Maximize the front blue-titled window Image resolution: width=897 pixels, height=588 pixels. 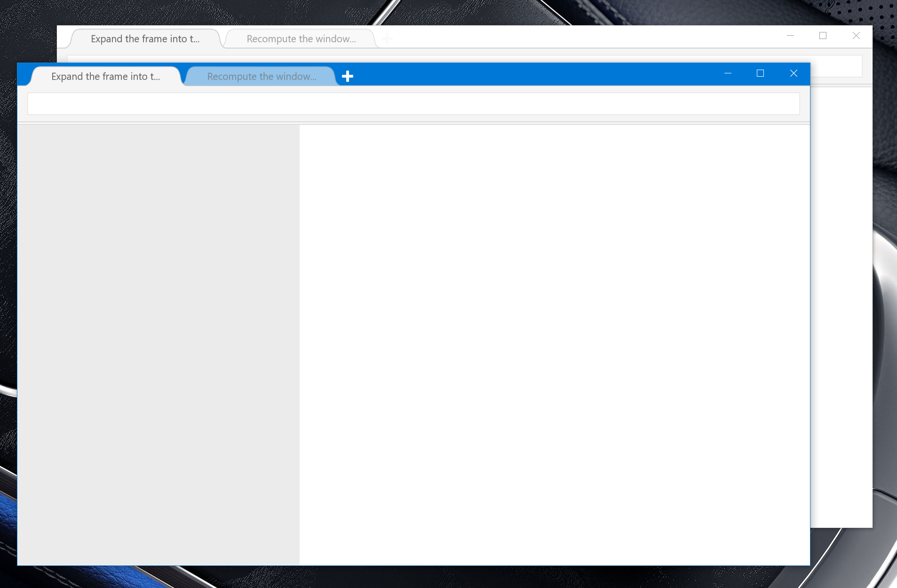[760, 73]
